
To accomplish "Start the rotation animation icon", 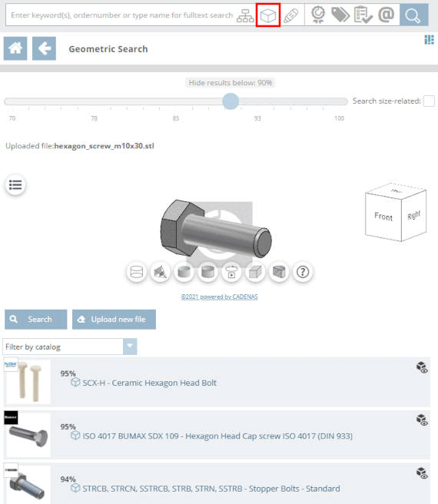I will pyautogui.click(x=231, y=272).
